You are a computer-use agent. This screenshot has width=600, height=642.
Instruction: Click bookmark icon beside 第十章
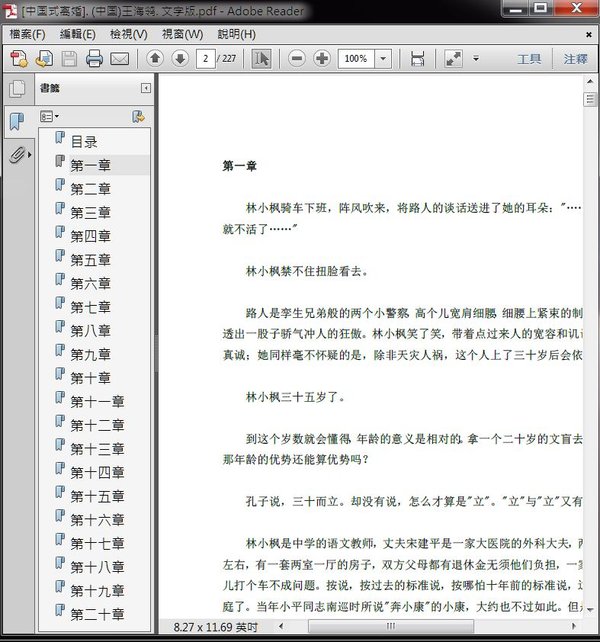[x=60, y=374]
